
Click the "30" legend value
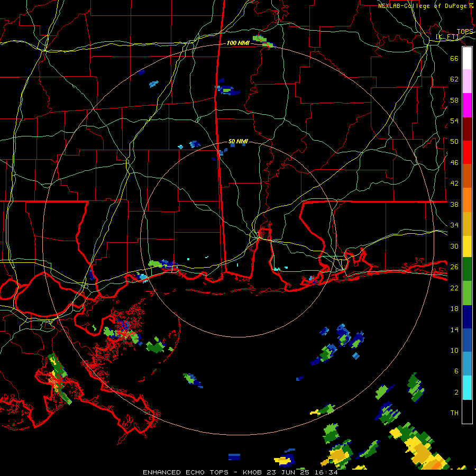click(454, 246)
